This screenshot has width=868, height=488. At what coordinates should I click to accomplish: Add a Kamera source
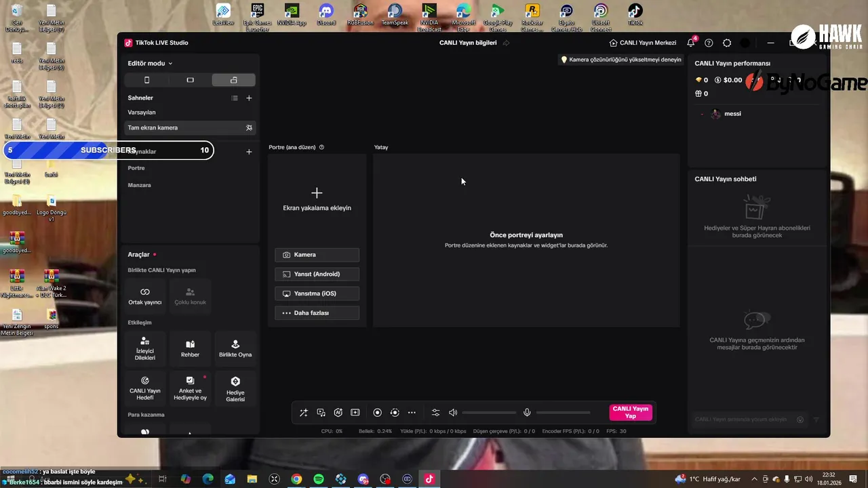tap(317, 255)
